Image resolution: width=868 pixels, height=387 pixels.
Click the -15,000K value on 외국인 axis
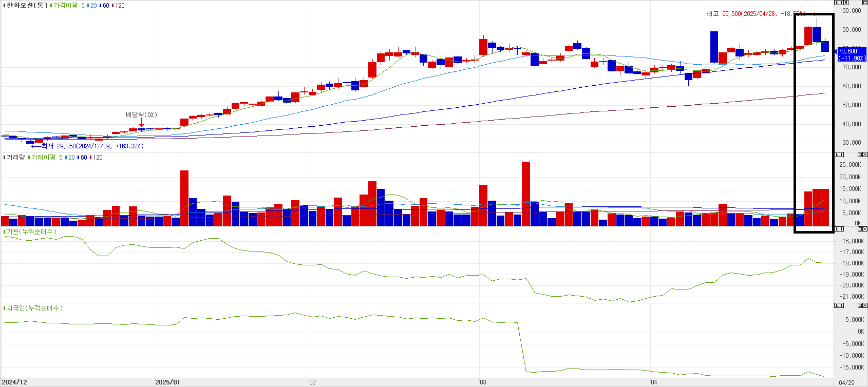pos(851,367)
